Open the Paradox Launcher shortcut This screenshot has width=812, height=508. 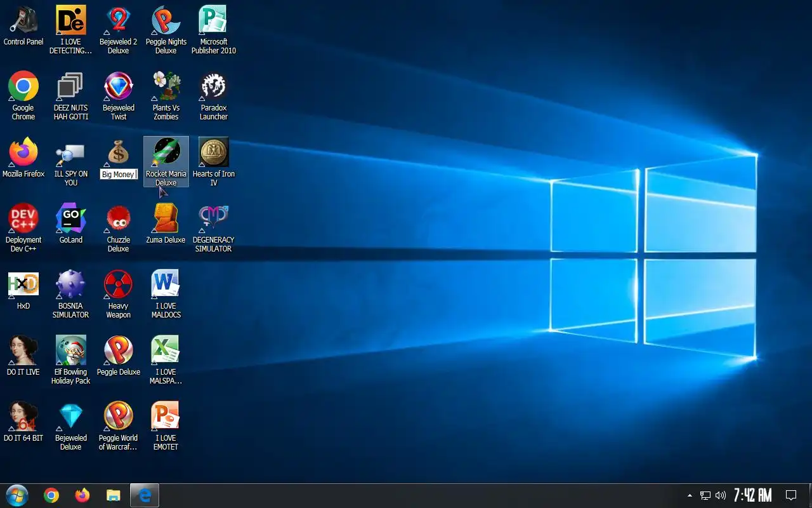pos(214,86)
